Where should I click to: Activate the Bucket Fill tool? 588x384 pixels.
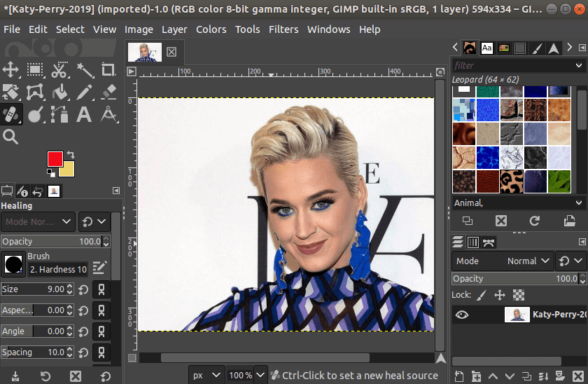click(60, 92)
